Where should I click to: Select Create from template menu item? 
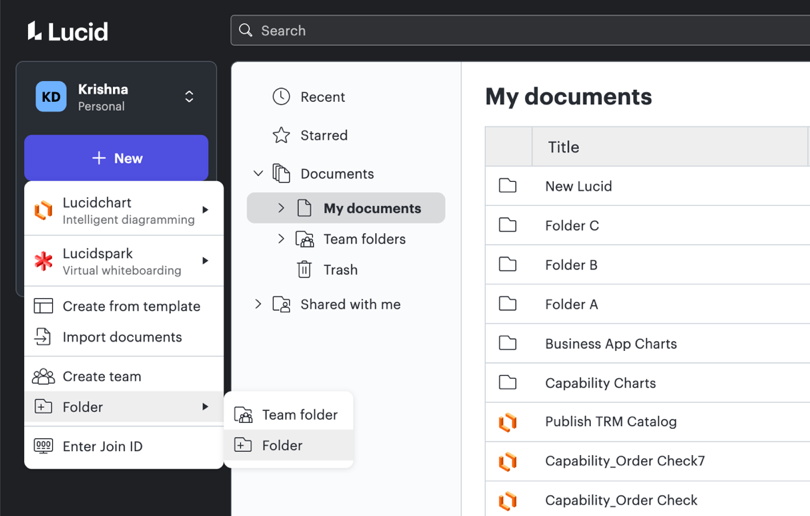click(x=124, y=306)
